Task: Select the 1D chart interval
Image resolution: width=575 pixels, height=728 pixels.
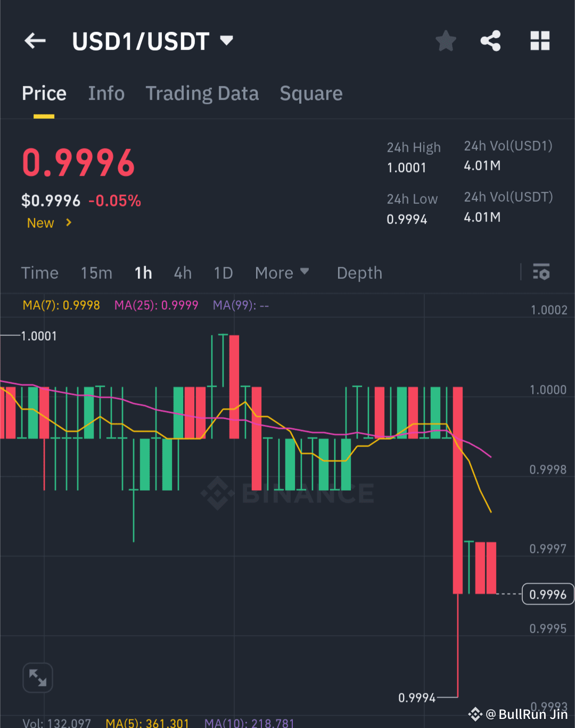Action: point(223,273)
